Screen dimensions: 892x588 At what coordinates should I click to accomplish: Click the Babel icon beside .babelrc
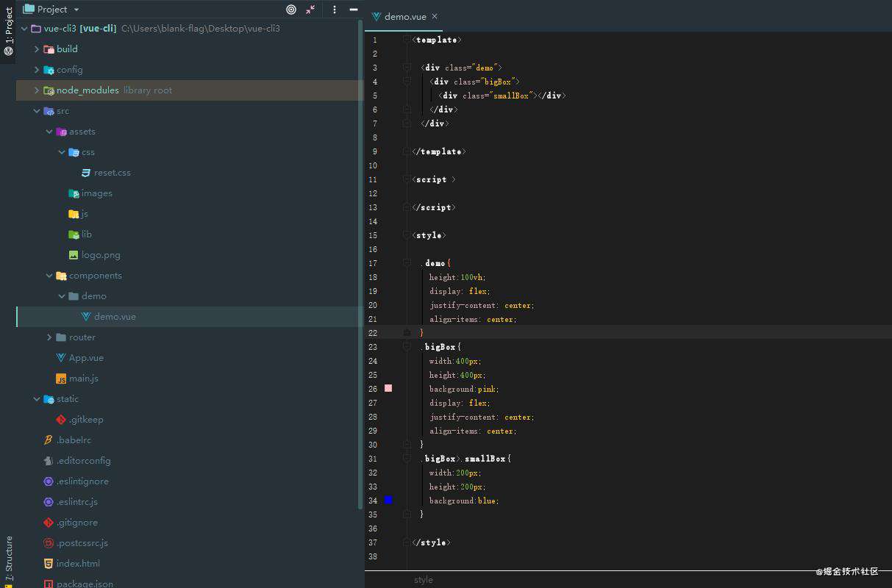coord(49,440)
